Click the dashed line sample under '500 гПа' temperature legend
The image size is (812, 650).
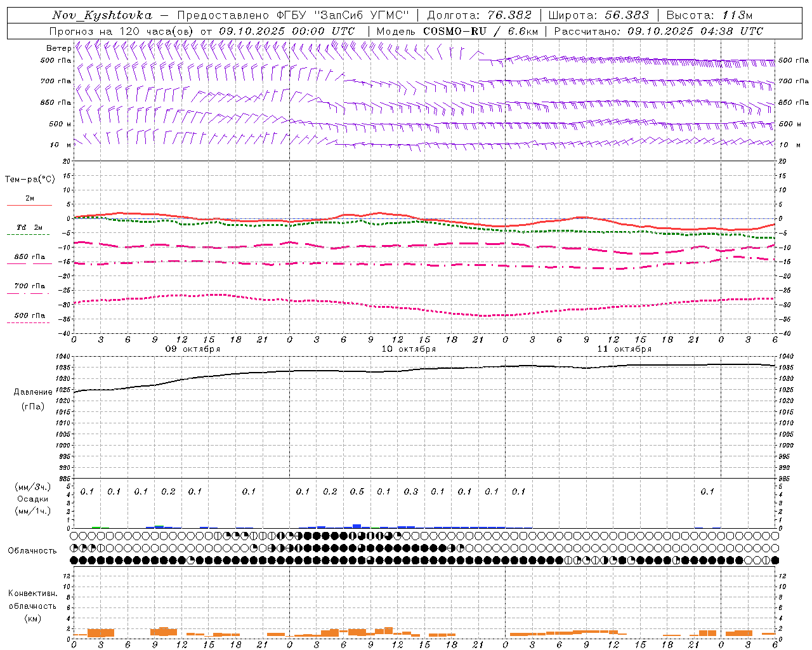coord(28,323)
